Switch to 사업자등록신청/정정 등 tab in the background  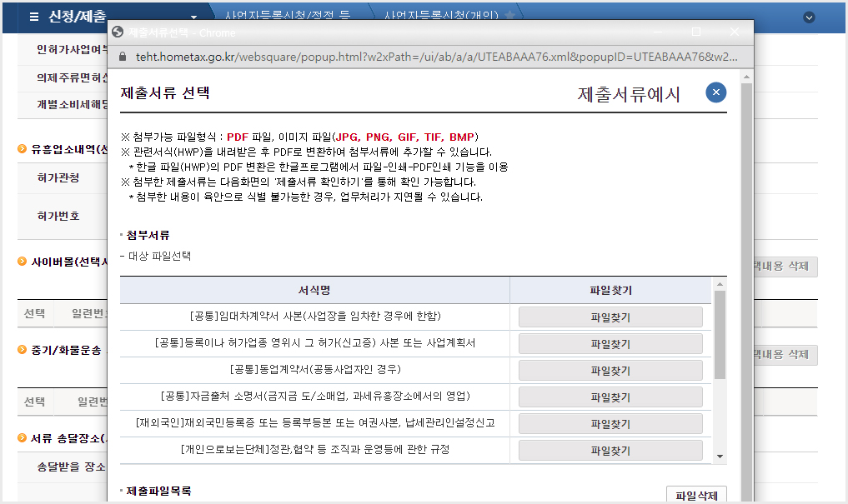pos(287,15)
